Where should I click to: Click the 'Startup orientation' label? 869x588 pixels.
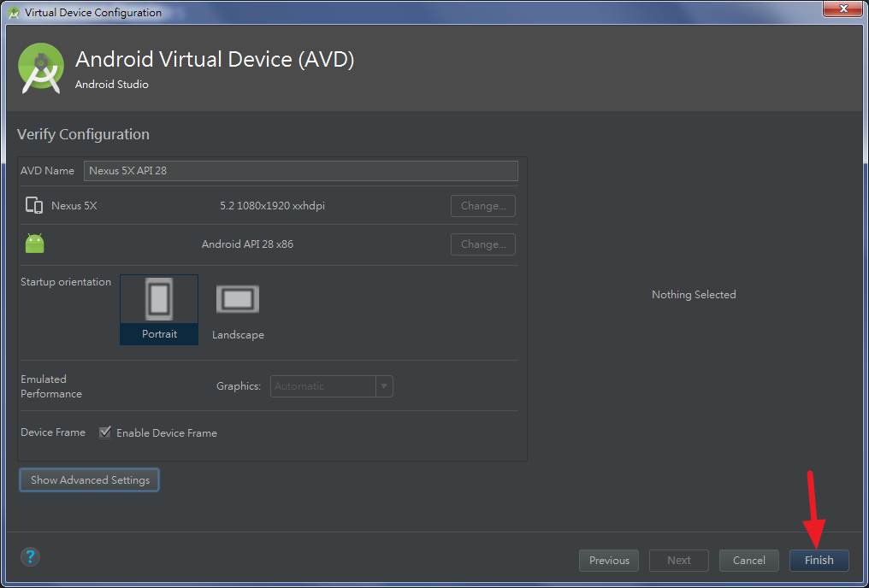click(65, 282)
